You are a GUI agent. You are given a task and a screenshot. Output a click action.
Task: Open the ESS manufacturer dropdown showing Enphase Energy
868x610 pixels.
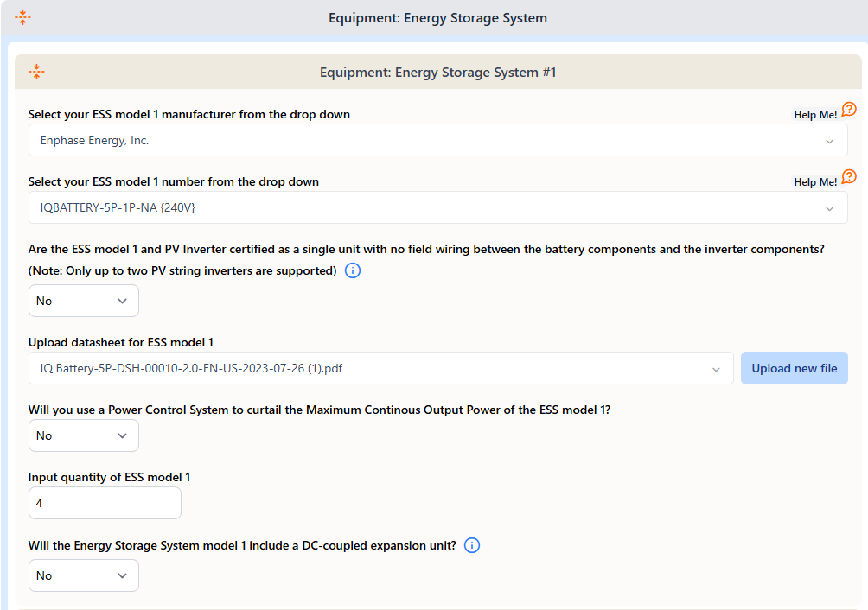(x=437, y=140)
